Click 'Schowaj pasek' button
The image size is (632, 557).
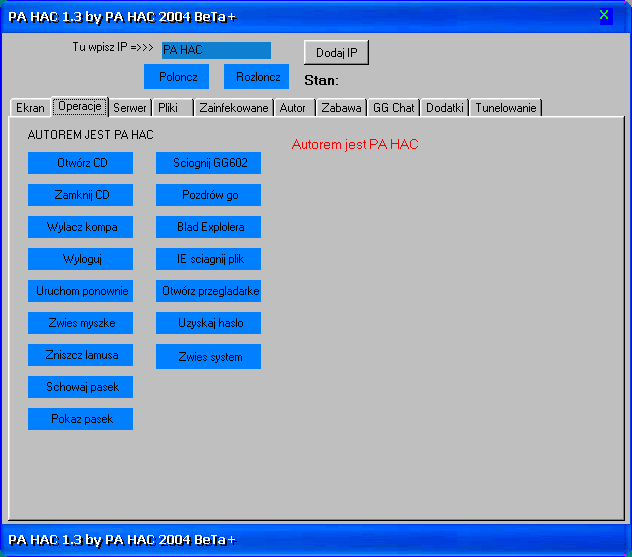point(81,387)
